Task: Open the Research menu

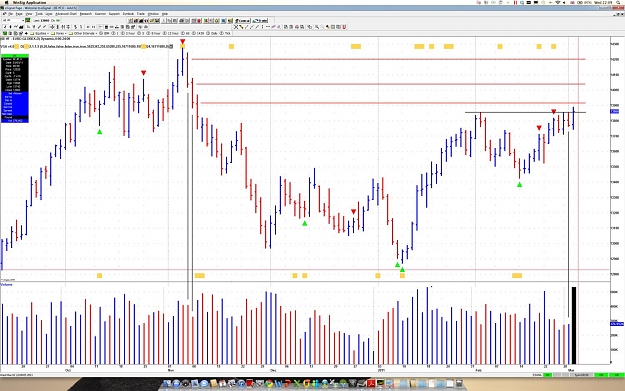Action: [x=86, y=14]
